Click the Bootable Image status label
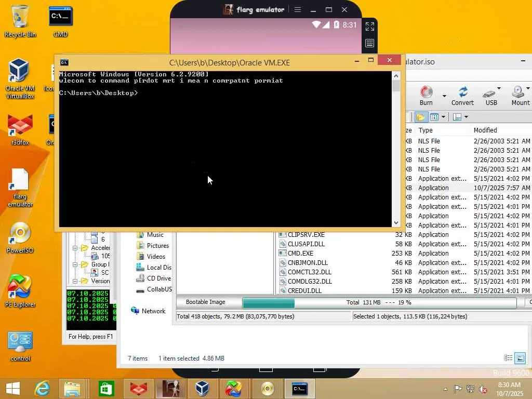 pos(205,302)
